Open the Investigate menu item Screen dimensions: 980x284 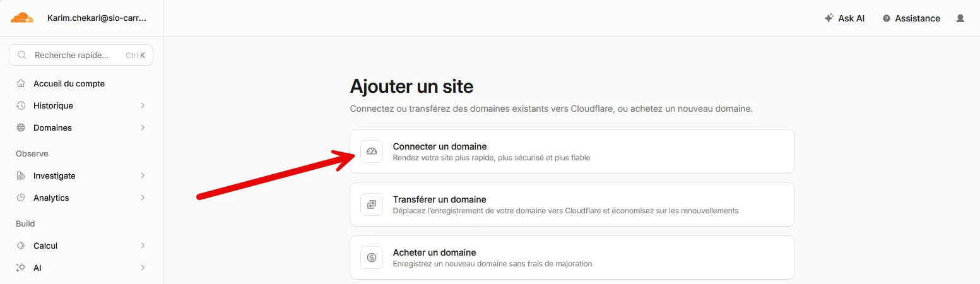[81, 175]
